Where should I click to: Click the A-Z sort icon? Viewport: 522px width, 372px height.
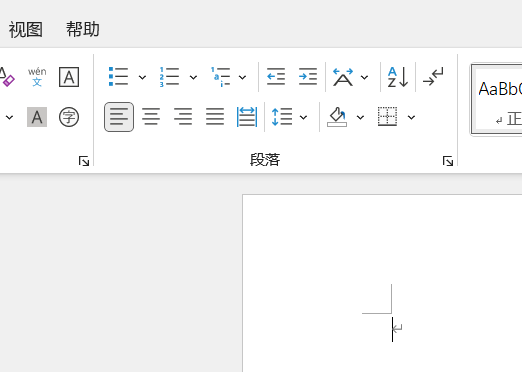click(x=398, y=77)
